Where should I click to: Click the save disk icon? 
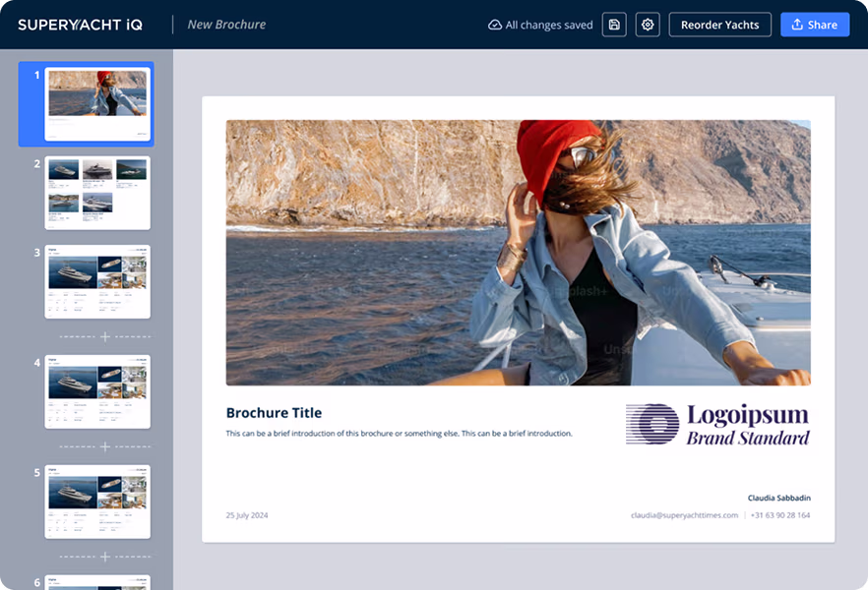coord(614,25)
